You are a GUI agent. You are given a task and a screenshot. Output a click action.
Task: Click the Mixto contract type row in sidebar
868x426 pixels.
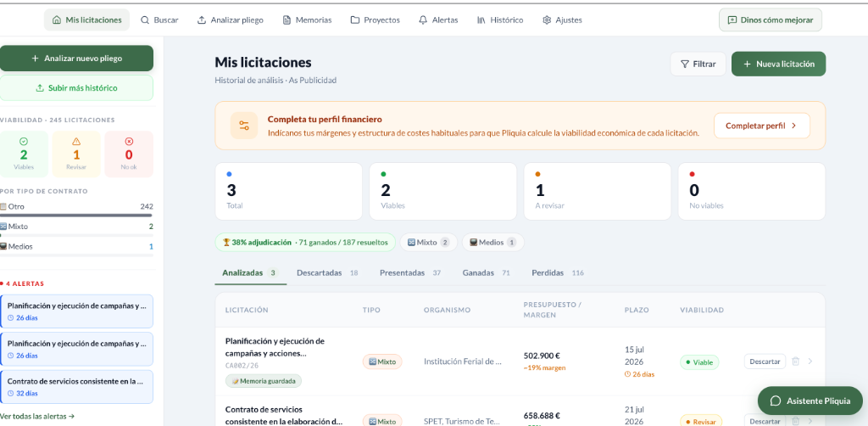pos(76,229)
